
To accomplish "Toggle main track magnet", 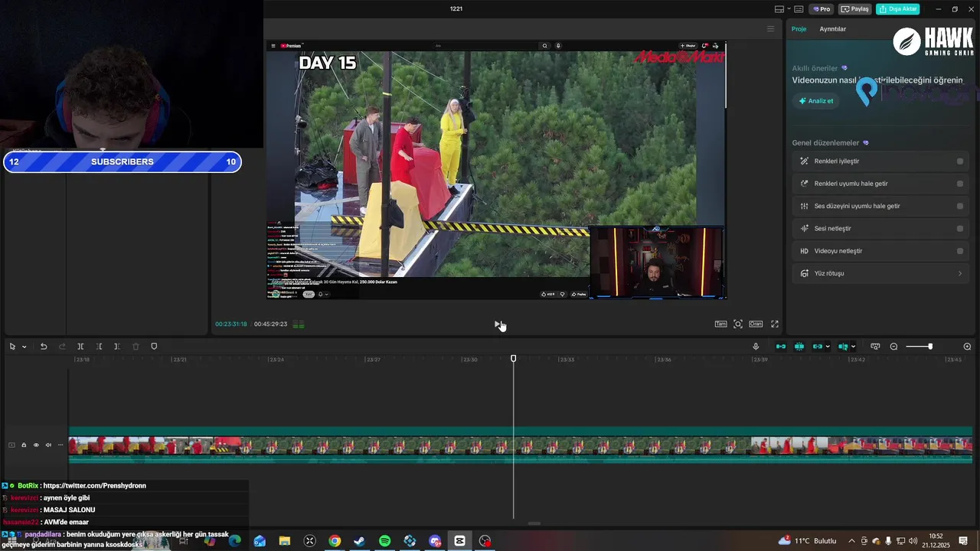I will [x=781, y=347].
